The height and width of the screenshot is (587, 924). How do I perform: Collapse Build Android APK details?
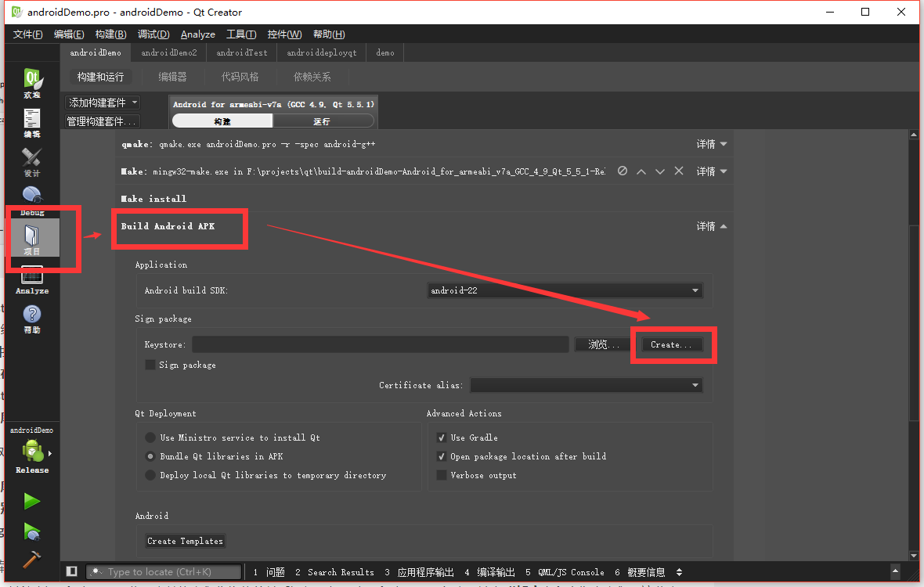(x=711, y=227)
